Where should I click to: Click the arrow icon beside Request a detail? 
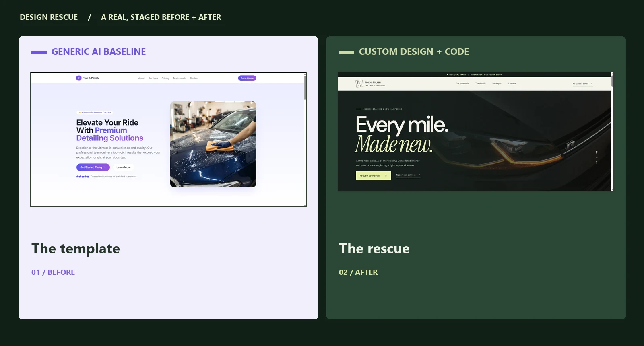pos(592,84)
